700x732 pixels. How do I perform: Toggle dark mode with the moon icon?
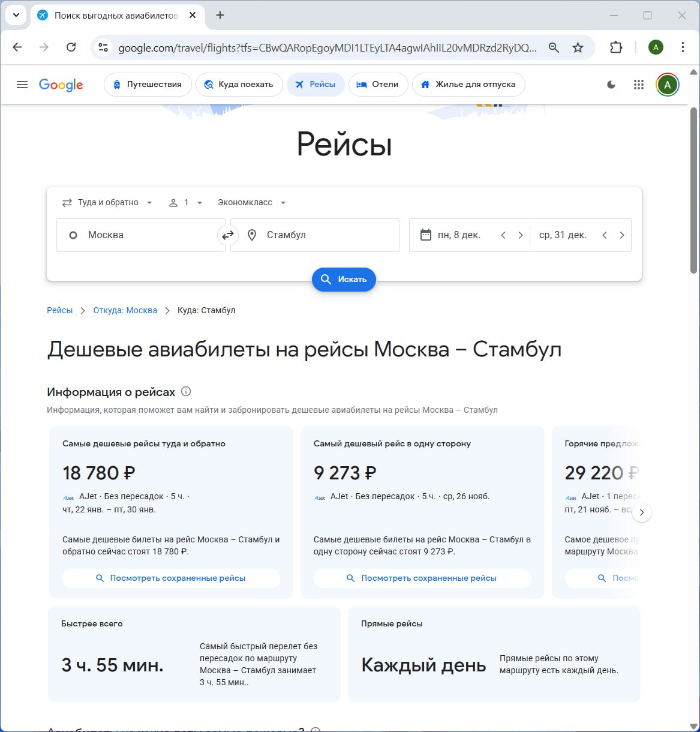tap(611, 85)
